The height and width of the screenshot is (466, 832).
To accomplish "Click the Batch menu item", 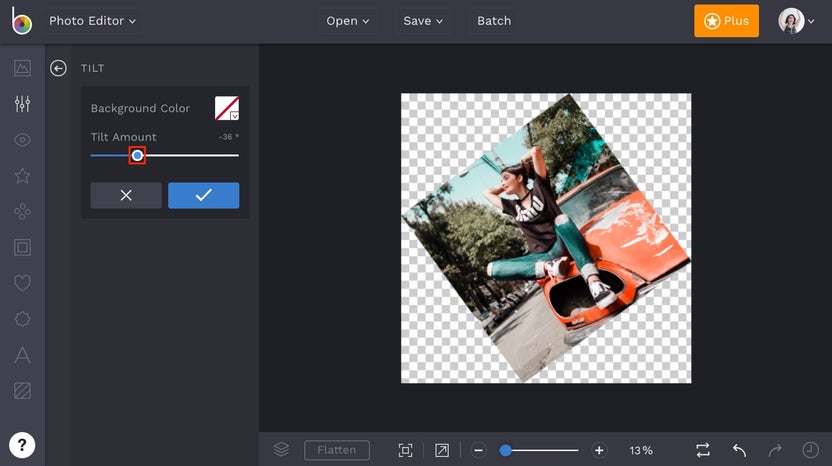I will point(494,21).
